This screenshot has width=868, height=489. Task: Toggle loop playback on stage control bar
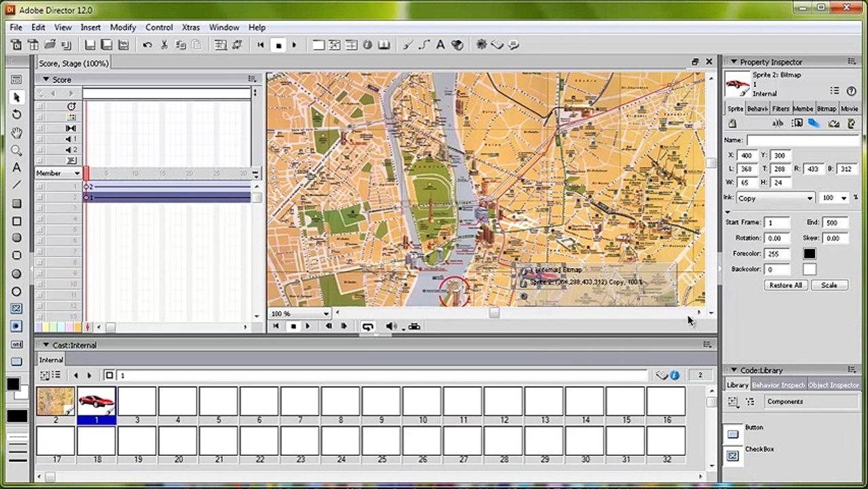pos(368,327)
